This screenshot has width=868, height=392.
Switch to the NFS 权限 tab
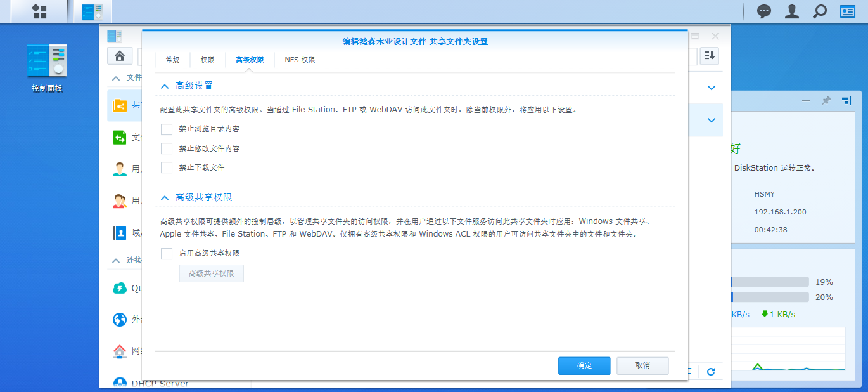[x=300, y=60]
